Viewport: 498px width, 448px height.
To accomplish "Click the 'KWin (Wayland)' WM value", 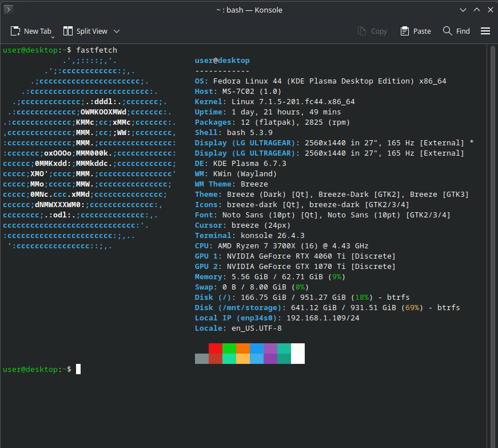I will [245, 174].
